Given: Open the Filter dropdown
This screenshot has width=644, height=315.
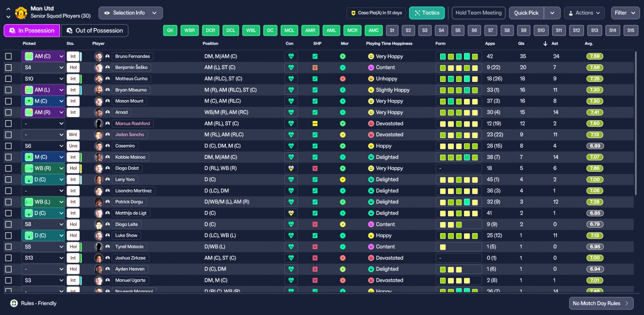Looking at the screenshot, I should pos(625,13).
